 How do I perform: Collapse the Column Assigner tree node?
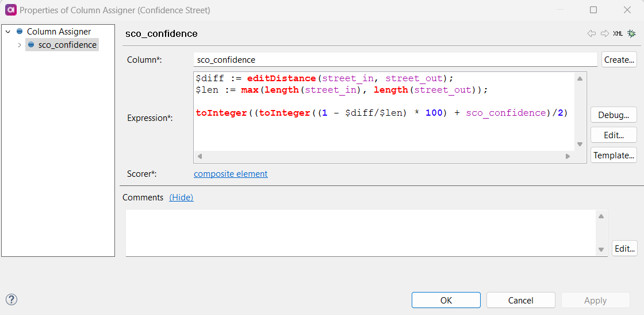(x=8, y=32)
